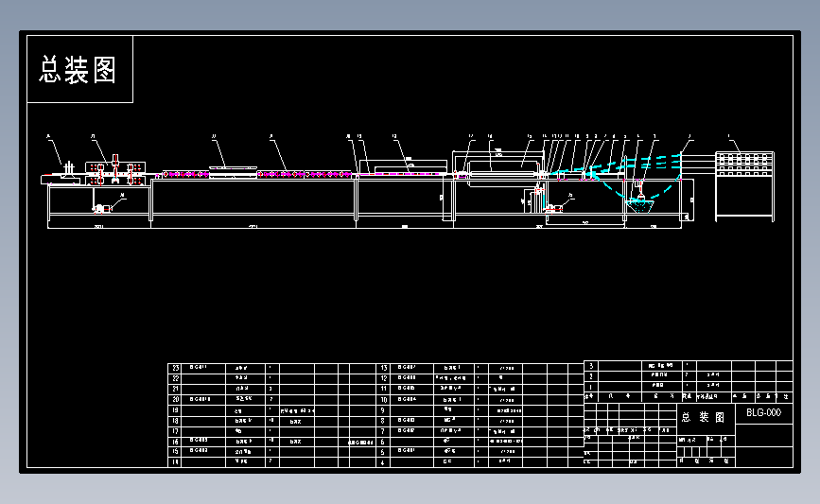Select parts list row number 21

[x=273, y=389]
